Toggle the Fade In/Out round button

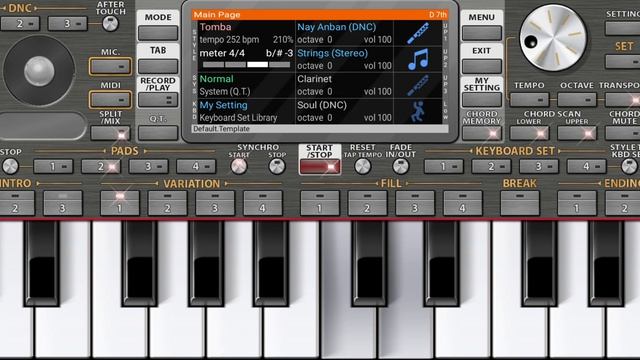[400, 166]
